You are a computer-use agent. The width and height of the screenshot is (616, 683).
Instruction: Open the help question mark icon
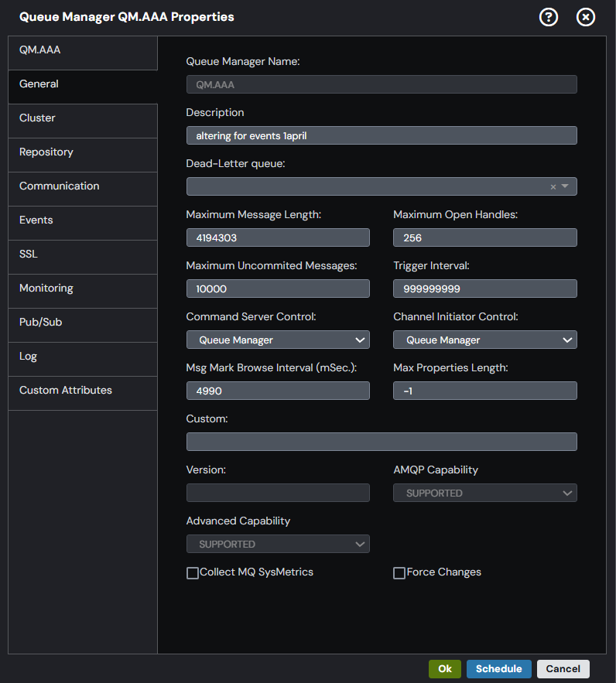click(549, 18)
